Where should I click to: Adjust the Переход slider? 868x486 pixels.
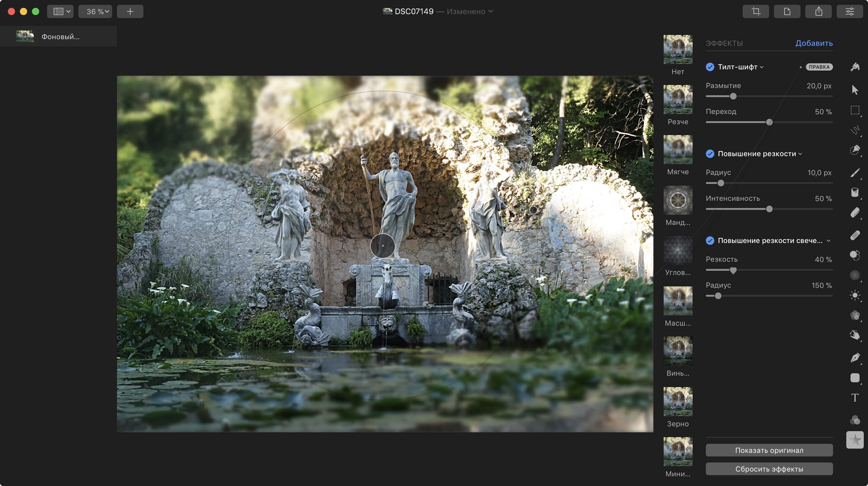(769, 122)
